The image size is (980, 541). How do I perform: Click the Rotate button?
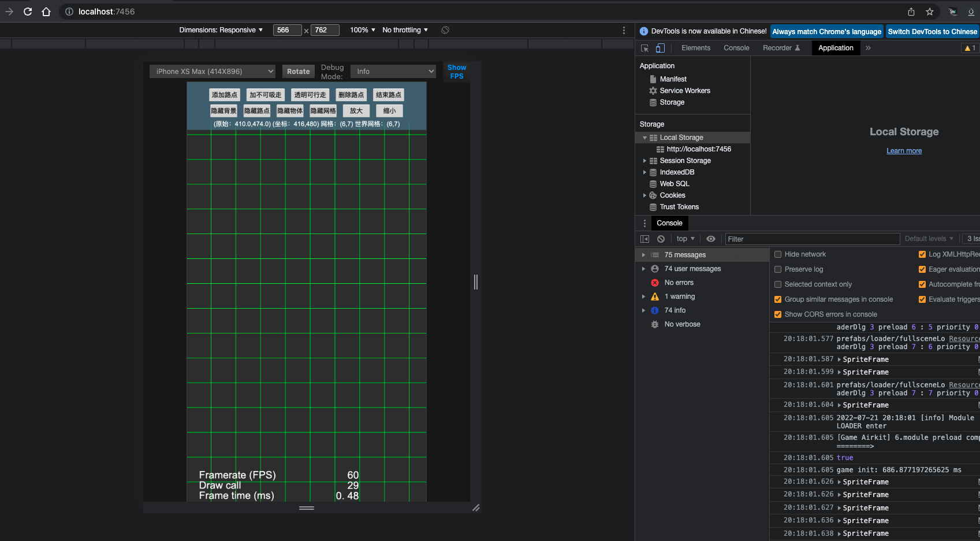[299, 72]
